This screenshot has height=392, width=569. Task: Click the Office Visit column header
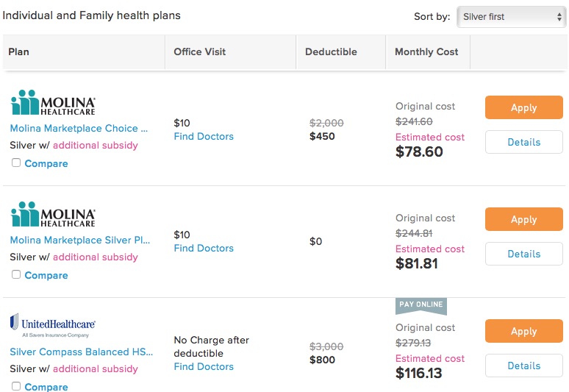click(199, 52)
